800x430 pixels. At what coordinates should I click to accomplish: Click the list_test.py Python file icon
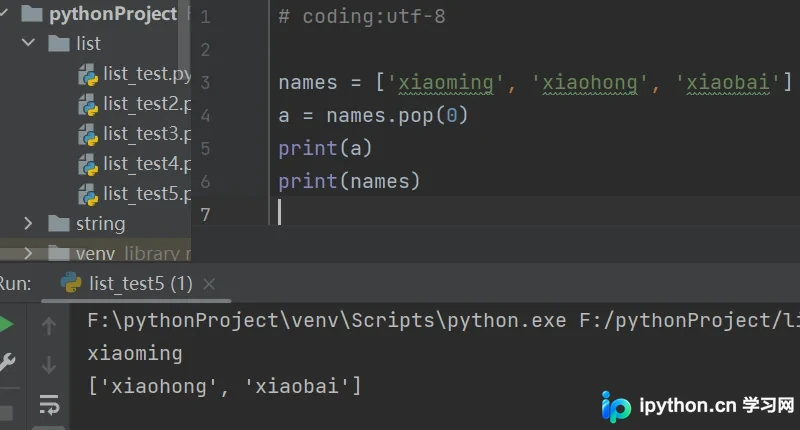(x=88, y=74)
